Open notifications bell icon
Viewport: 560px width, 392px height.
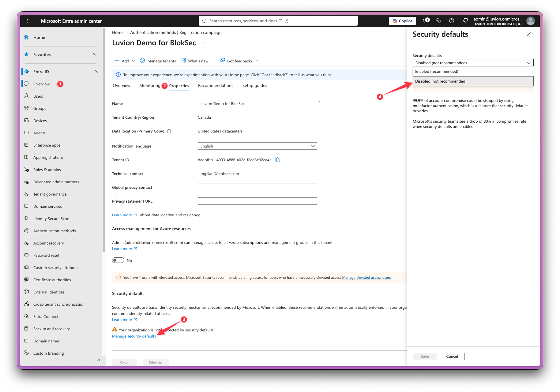pyautogui.click(x=426, y=21)
